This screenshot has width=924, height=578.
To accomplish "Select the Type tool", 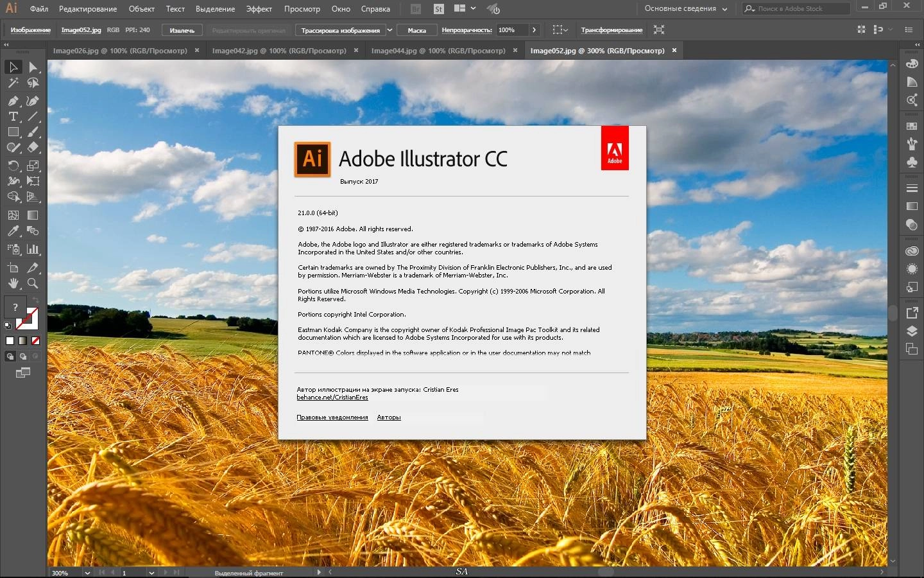I will click(13, 116).
